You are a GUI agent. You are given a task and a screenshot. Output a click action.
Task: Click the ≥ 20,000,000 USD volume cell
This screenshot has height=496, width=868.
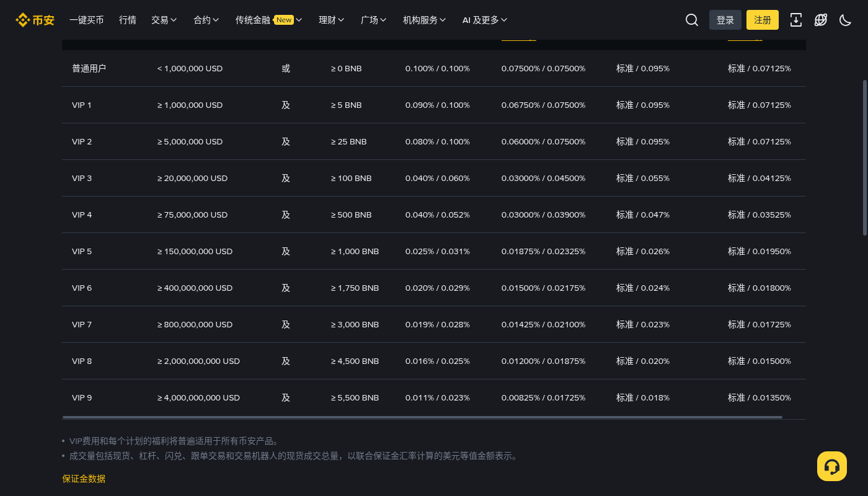coord(193,178)
